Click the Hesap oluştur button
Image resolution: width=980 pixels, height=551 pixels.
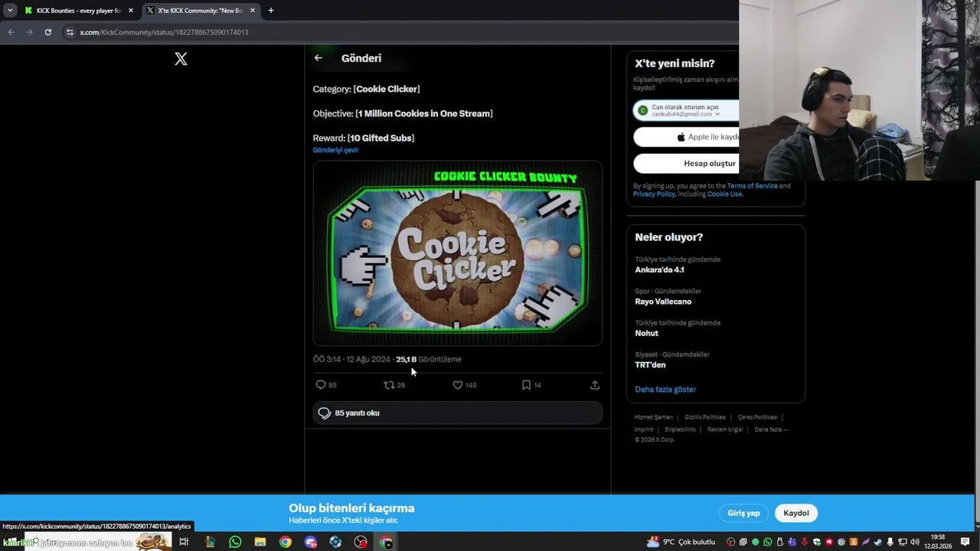tap(686, 163)
